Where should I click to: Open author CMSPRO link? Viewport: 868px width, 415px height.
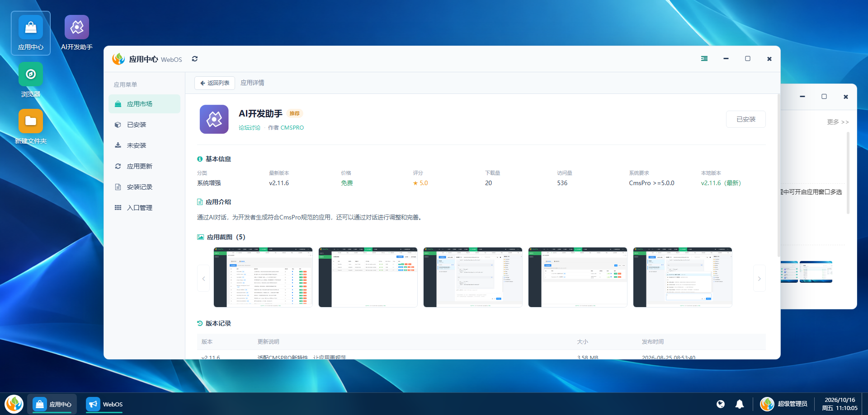coord(292,128)
